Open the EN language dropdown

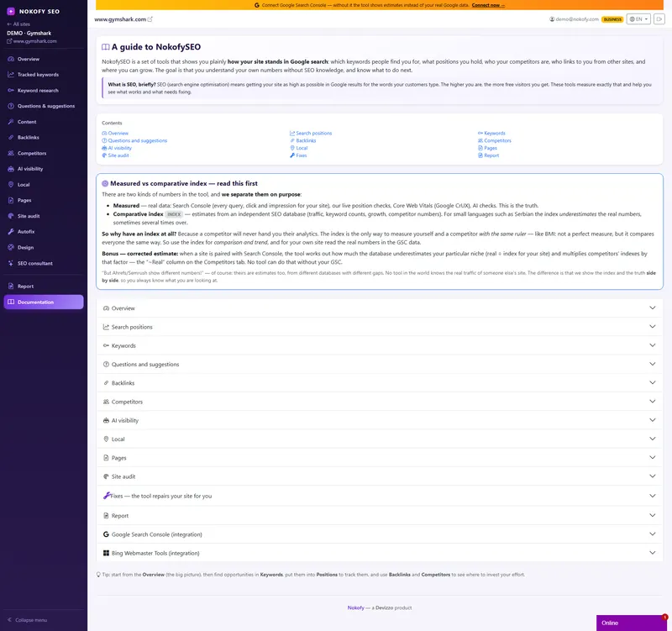pyautogui.click(x=638, y=19)
